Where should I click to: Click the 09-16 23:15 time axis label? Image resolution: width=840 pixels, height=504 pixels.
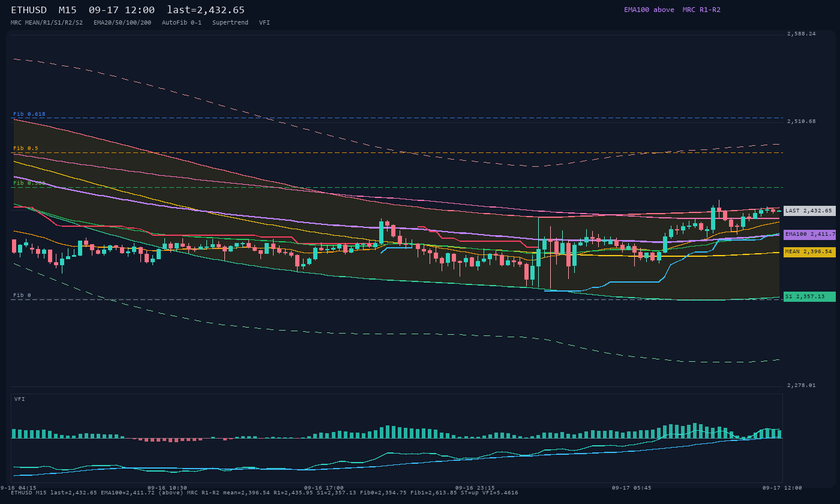click(475, 488)
